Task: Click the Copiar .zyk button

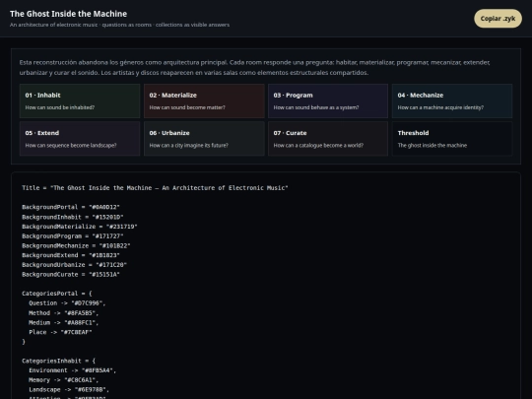Action: click(x=498, y=19)
